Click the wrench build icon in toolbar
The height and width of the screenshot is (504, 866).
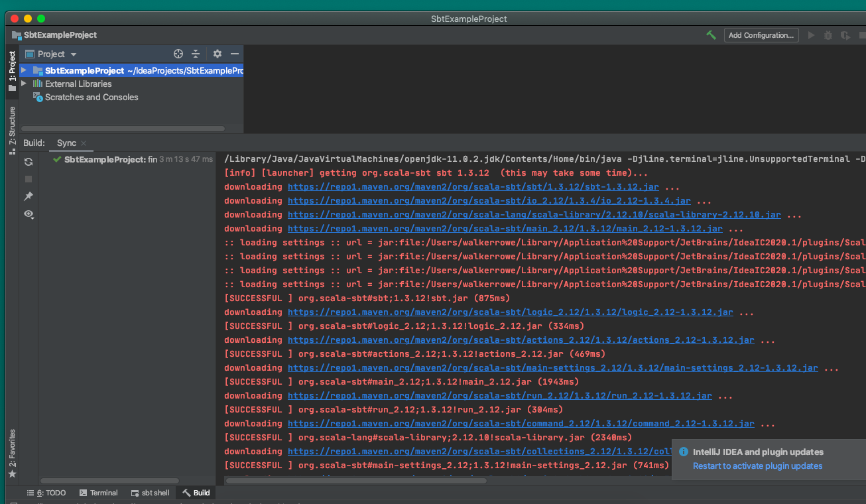point(710,34)
